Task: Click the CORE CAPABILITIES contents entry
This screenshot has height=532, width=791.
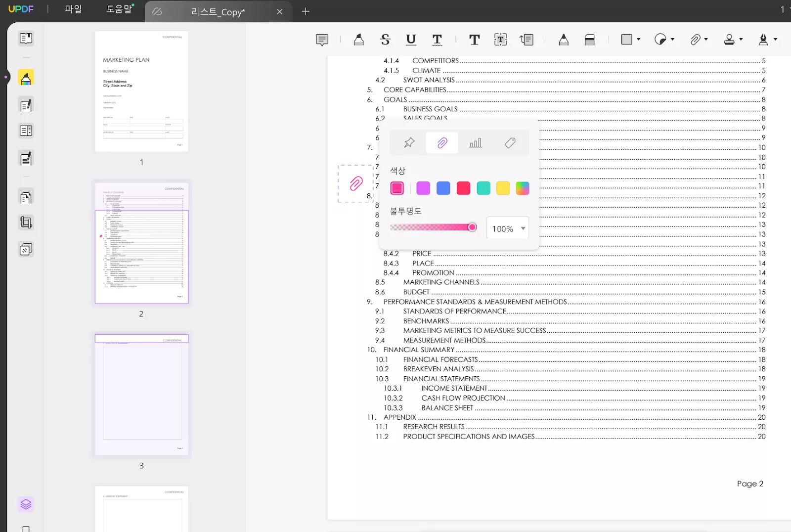Action: pos(415,89)
